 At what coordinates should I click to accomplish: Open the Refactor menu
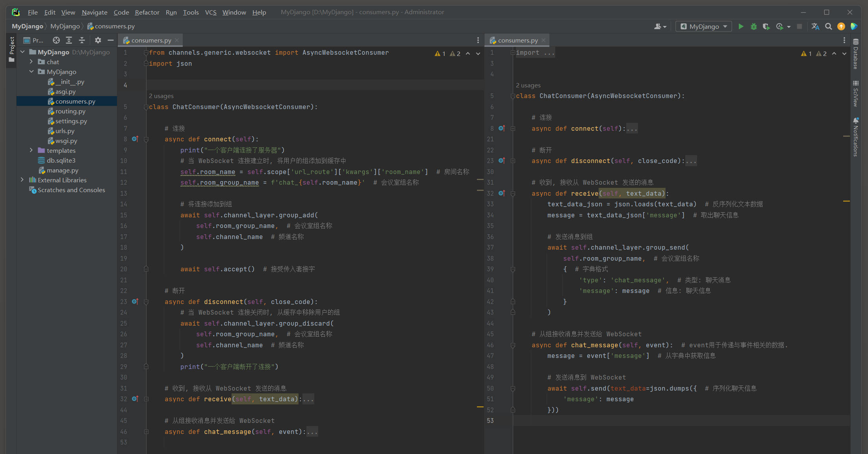[147, 12]
